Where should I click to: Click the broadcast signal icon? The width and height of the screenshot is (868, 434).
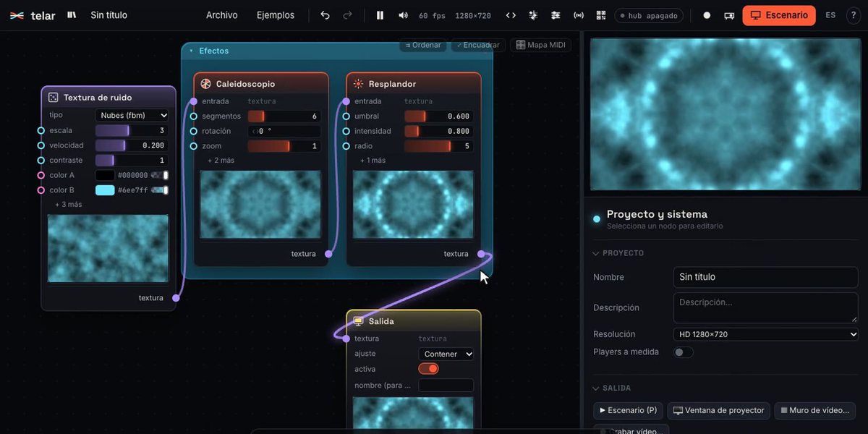point(579,15)
